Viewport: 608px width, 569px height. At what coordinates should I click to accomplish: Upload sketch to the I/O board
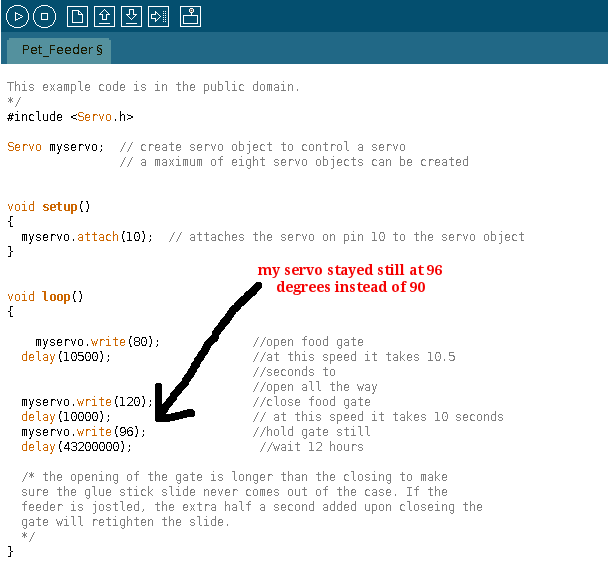[x=158, y=16]
